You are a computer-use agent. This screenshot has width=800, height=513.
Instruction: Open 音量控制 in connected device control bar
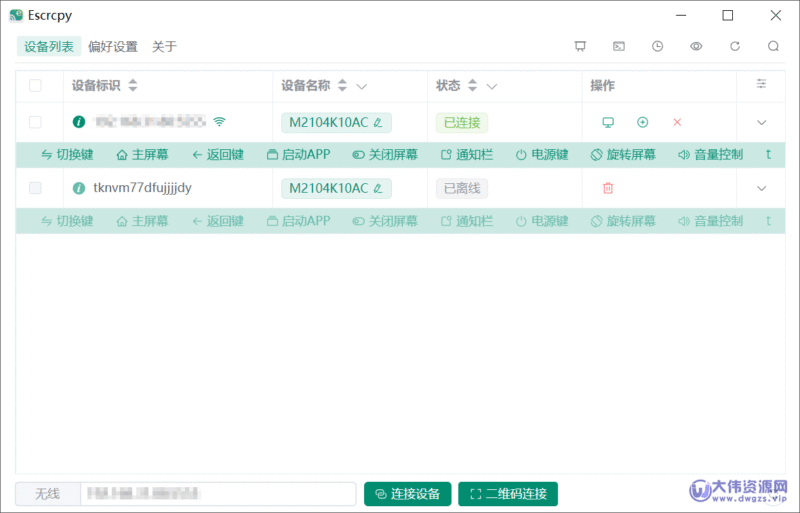(x=710, y=155)
